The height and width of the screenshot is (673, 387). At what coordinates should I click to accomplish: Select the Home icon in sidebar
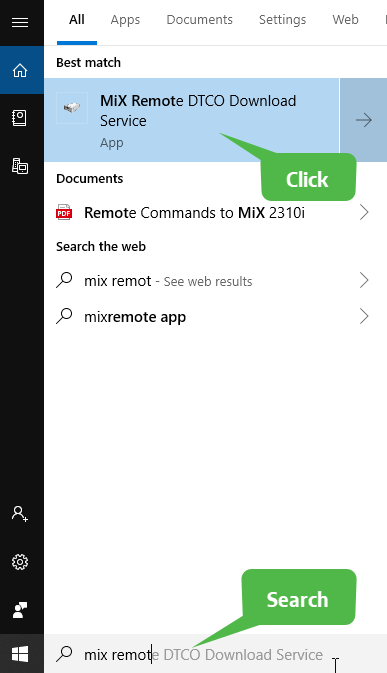(x=20, y=70)
